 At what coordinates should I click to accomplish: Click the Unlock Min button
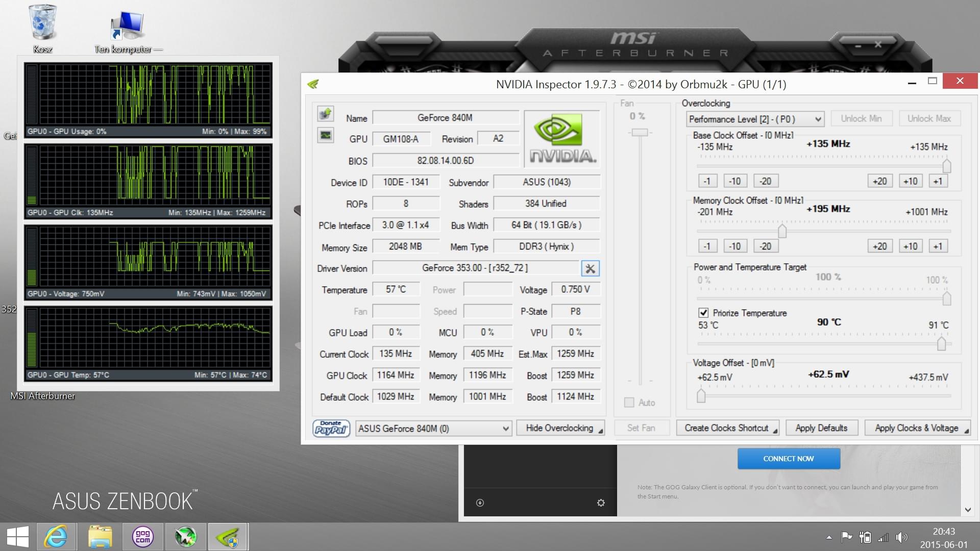pyautogui.click(x=862, y=119)
